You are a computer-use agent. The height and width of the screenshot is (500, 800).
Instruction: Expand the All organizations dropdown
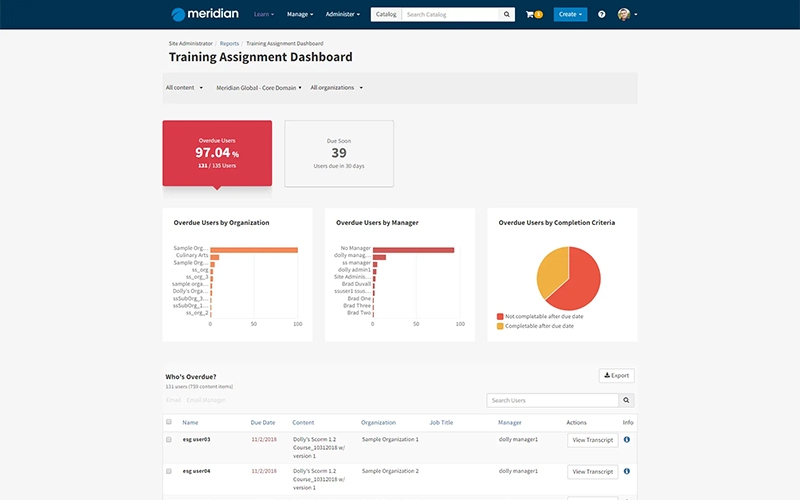pos(336,88)
